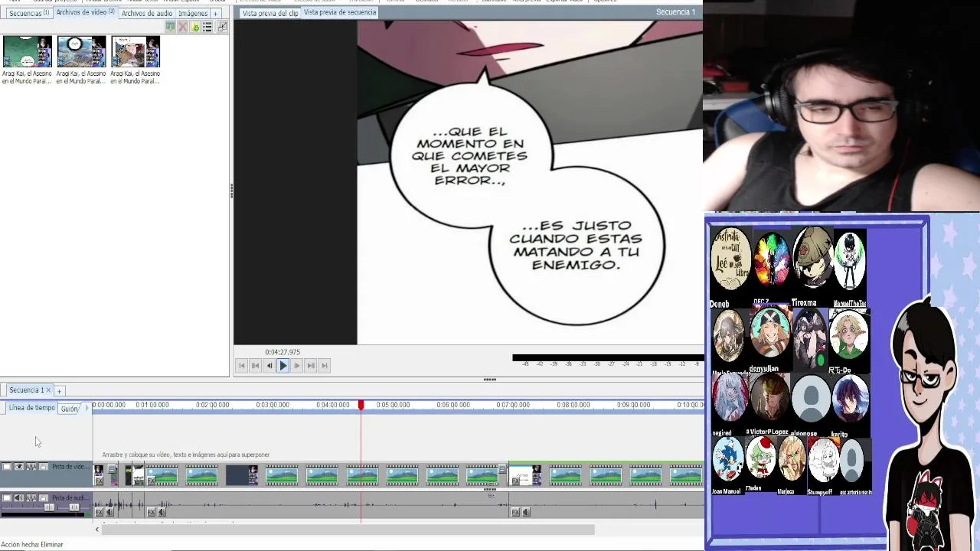980x551 pixels.
Task: Step back one frame in the preview
Action: [269, 366]
